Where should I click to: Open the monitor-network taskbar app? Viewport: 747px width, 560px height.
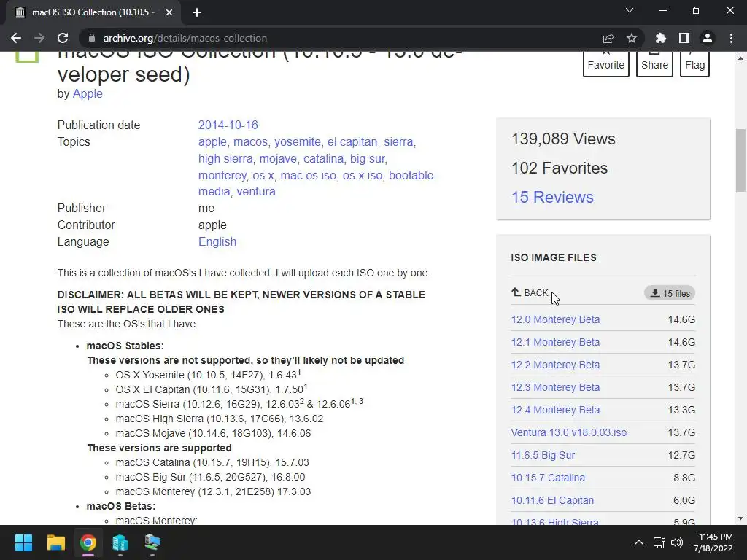tap(152, 542)
